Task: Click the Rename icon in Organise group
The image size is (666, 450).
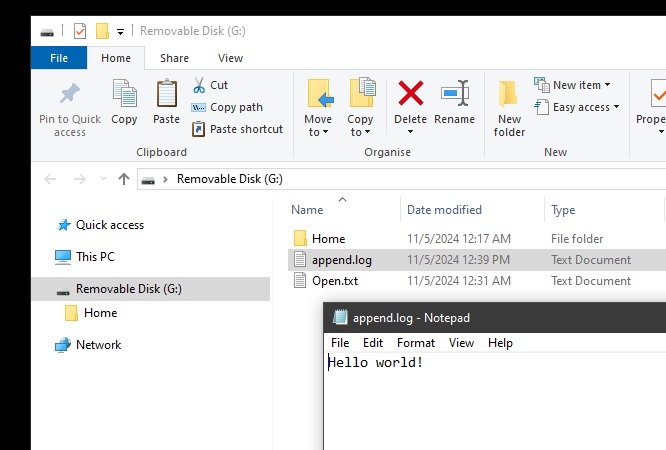Action: pyautogui.click(x=455, y=94)
